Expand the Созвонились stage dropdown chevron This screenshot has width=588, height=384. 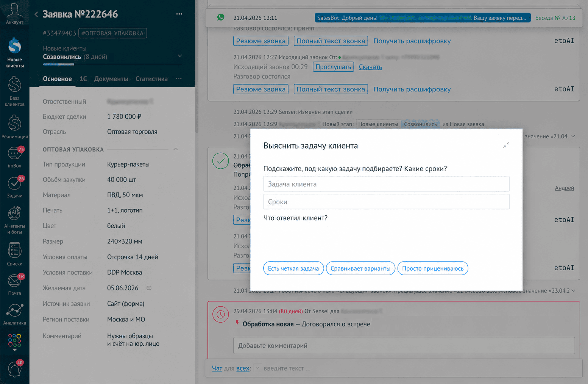pyautogui.click(x=180, y=56)
